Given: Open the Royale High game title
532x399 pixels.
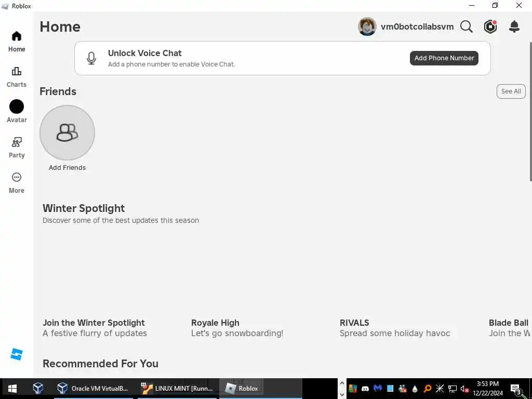Looking at the screenshot, I should point(215,323).
